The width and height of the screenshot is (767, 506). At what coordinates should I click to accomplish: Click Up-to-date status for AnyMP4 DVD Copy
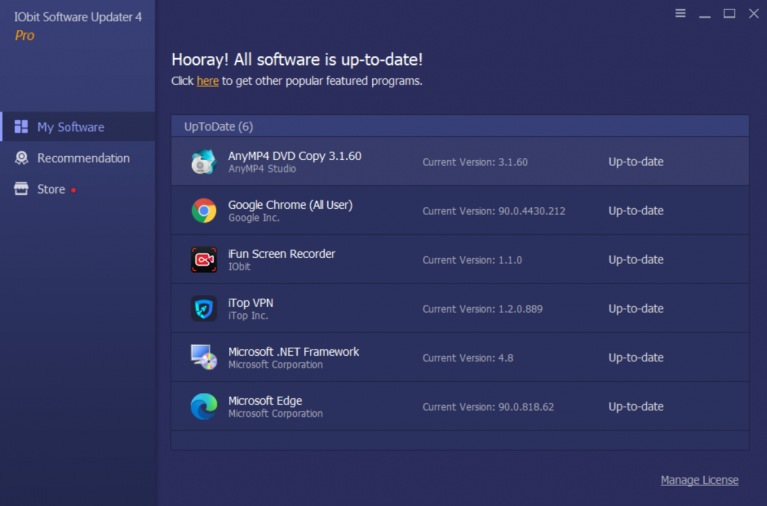point(636,161)
